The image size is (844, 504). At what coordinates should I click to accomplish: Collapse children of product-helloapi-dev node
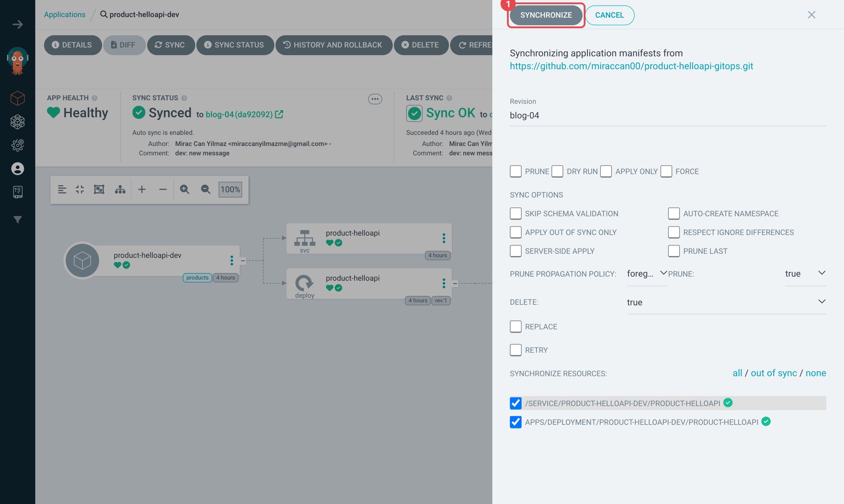click(x=243, y=261)
